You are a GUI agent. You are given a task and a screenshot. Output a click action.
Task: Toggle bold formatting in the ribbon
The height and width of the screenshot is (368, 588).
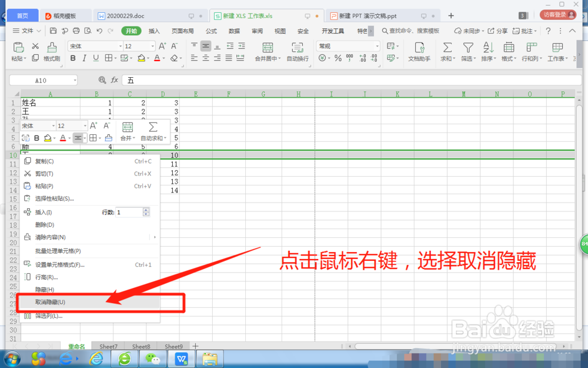point(73,58)
